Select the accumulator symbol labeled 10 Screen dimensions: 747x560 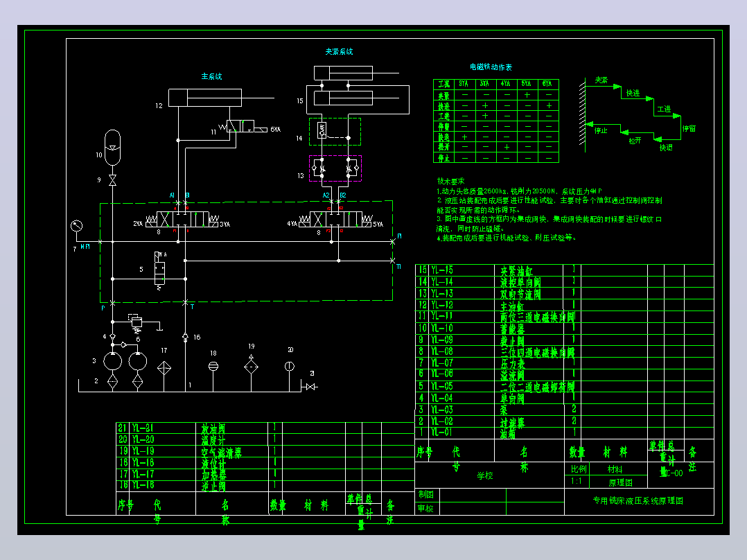(x=112, y=147)
